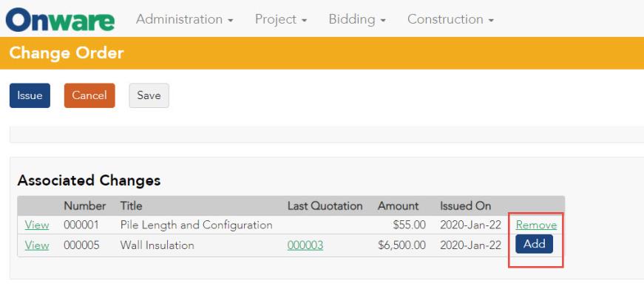Click the Amount column header
The width and height of the screenshot is (644, 289).
click(x=398, y=205)
